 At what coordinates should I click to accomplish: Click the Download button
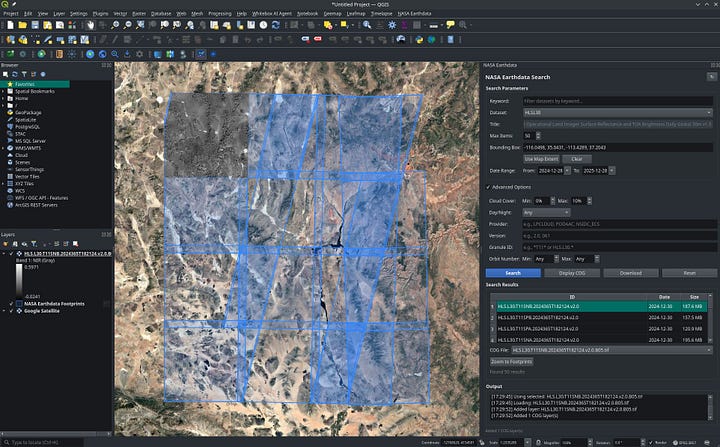pos(631,273)
